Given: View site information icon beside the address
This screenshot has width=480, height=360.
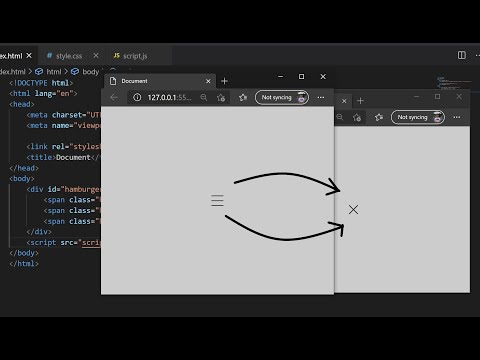Looking at the screenshot, I should (137, 97).
